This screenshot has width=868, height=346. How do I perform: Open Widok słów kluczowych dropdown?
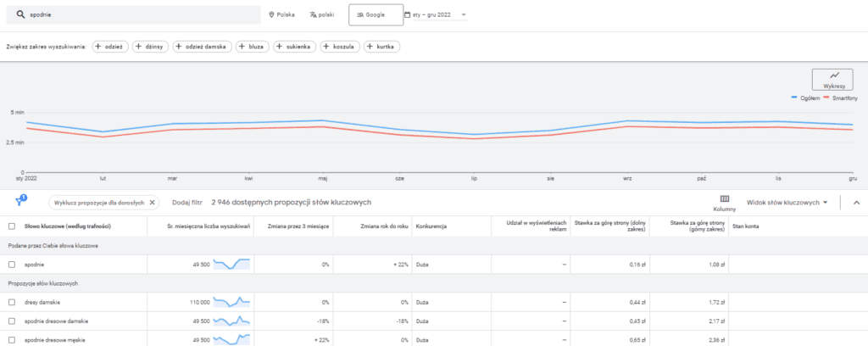(x=787, y=203)
